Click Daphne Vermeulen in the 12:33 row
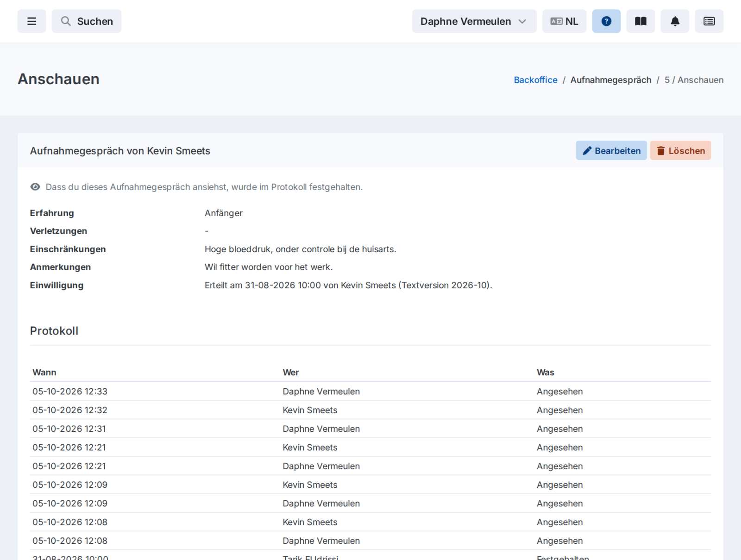The height and width of the screenshot is (560, 741). (321, 392)
